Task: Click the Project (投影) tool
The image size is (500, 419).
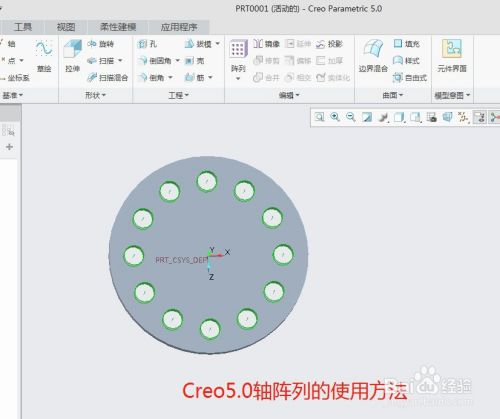Action: click(329, 44)
